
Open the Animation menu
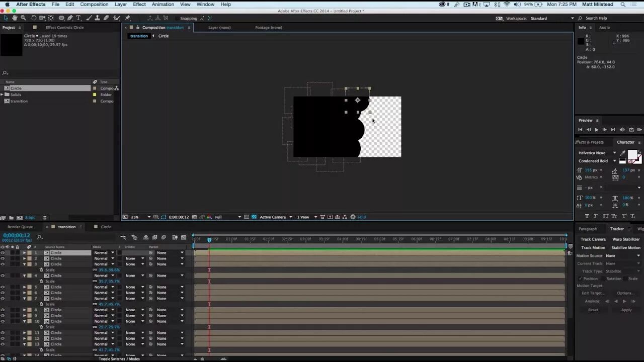[163, 4]
